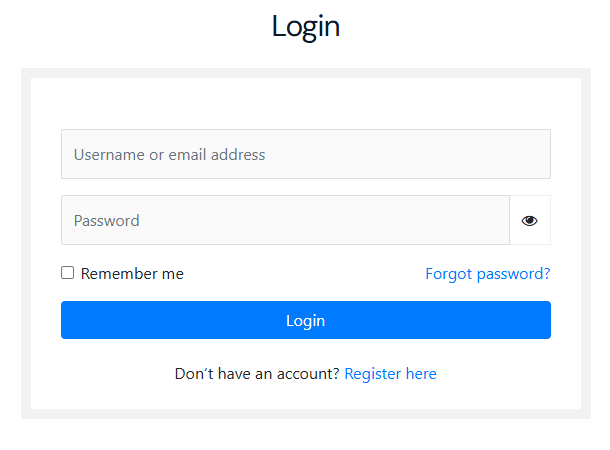Place cursor in the email address box
610x450 pixels.
click(x=305, y=155)
